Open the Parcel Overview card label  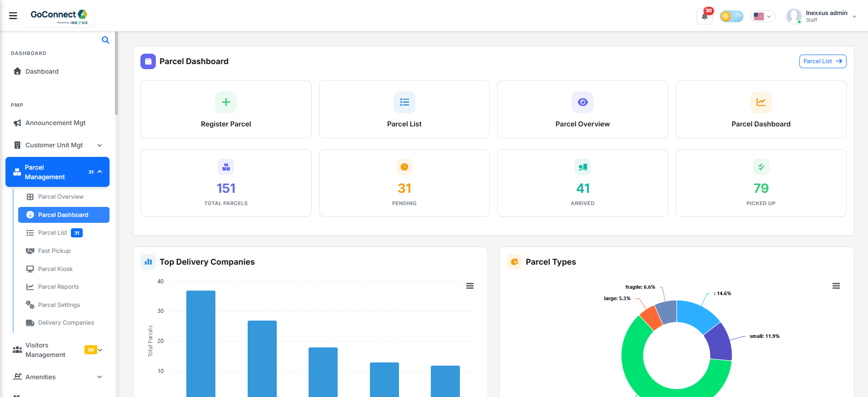click(583, 124)
